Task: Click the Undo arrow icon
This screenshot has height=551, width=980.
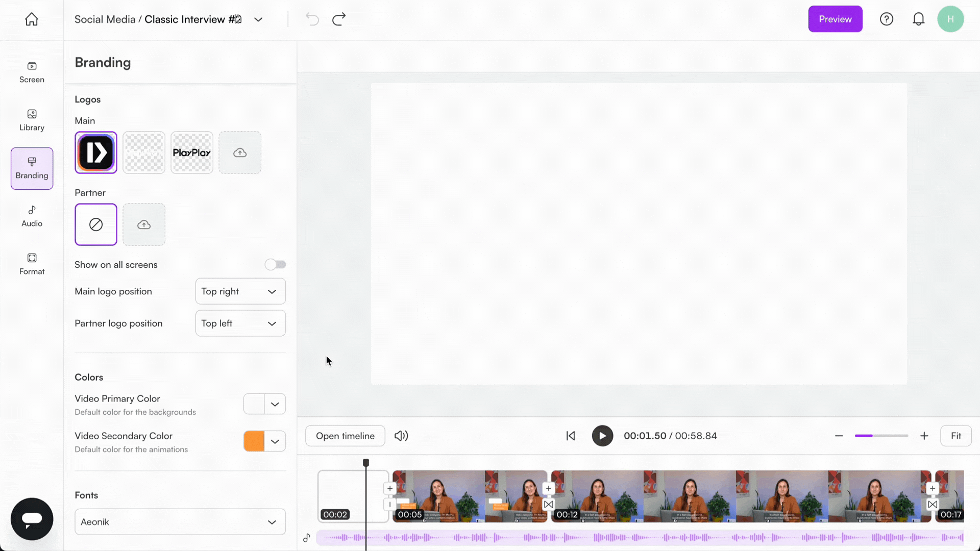Action: [312, 19]
